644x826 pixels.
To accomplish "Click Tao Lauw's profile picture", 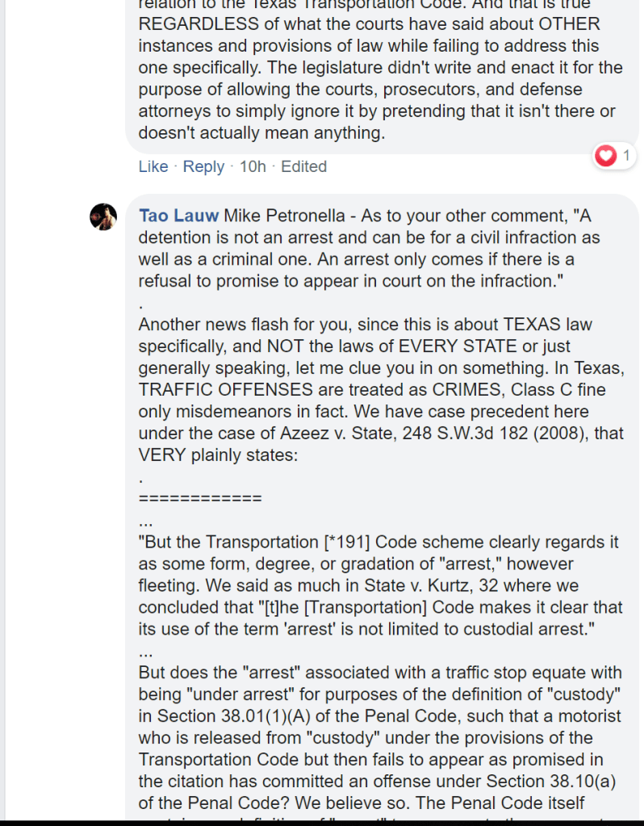I will click(103, 216).
